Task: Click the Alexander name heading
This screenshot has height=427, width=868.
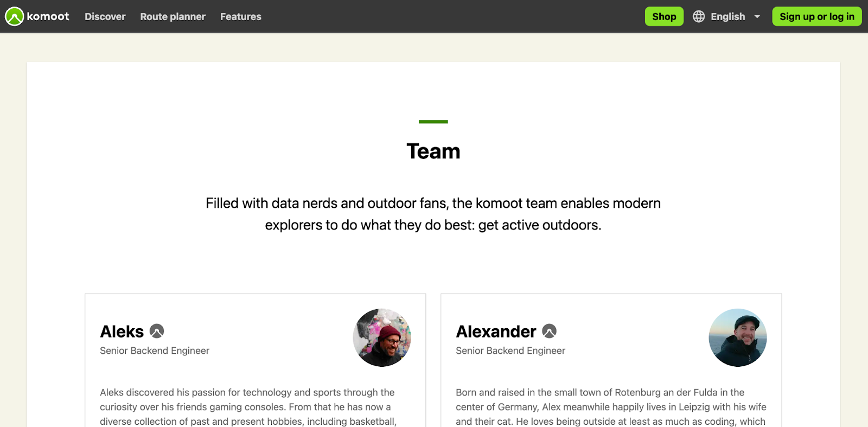Action: coord(496,332)
